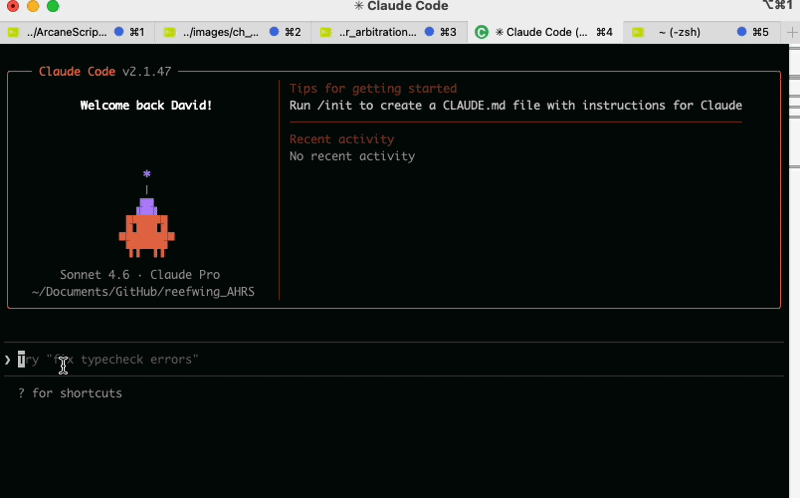Click the terminal icon on the ArcaneScript tab
The image size is (800, 498).
(14, 32)
